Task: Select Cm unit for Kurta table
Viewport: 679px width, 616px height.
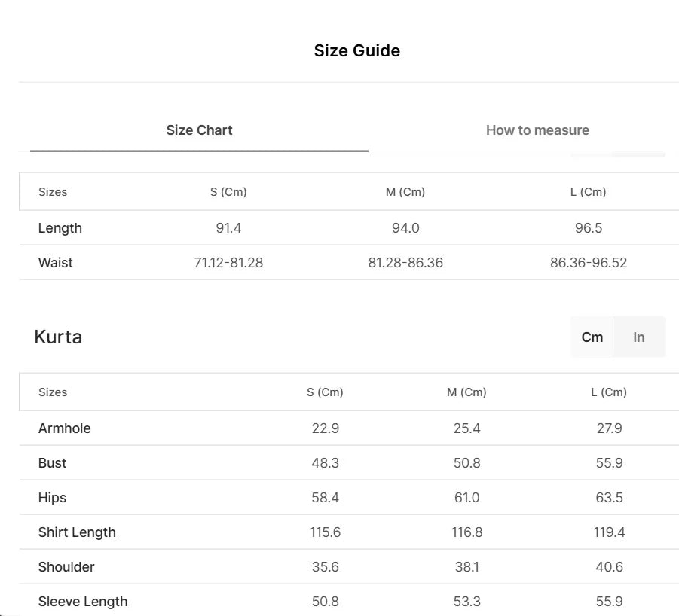Action: [592, 337]
